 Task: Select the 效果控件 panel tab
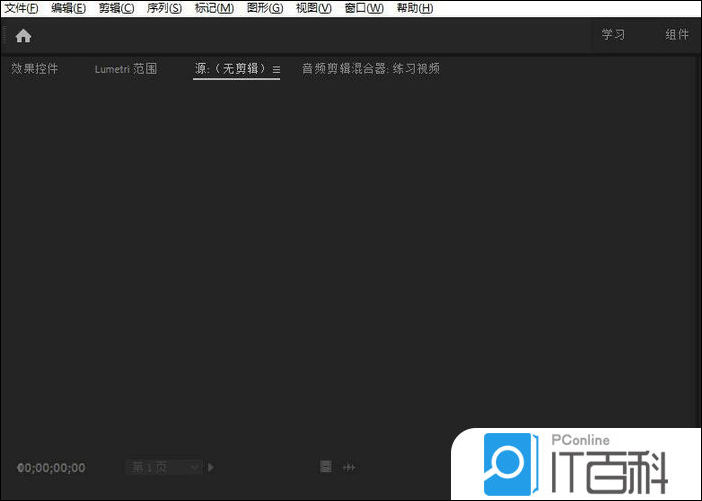tap(34, 69)
